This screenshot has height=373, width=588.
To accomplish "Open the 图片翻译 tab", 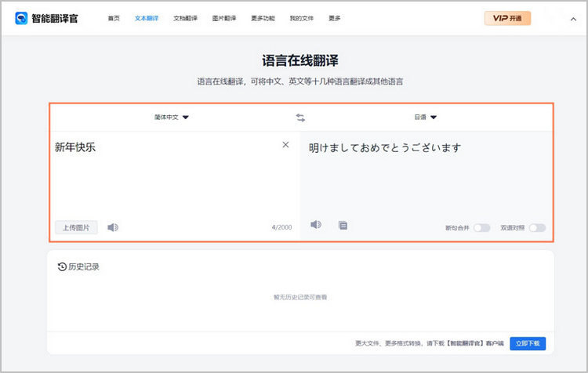I will click(224, 18).
